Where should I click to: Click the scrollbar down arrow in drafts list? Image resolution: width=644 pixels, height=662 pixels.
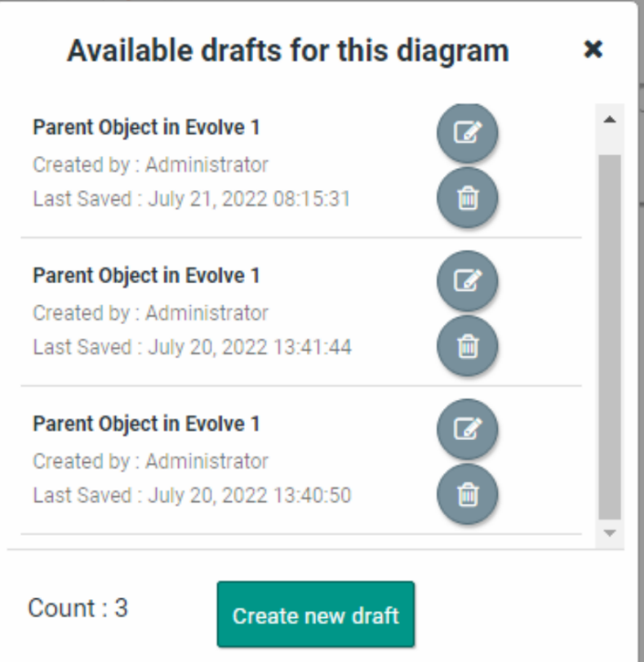pos(610,532)
